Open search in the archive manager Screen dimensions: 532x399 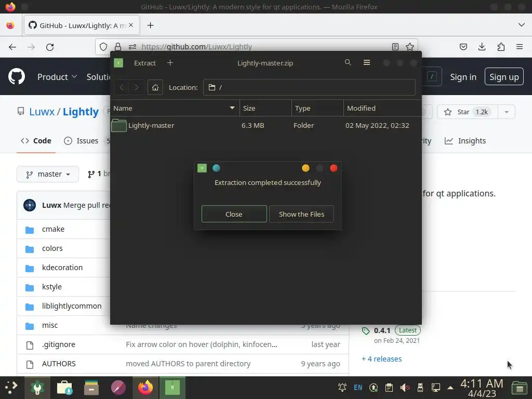click(x=348, y=62)
